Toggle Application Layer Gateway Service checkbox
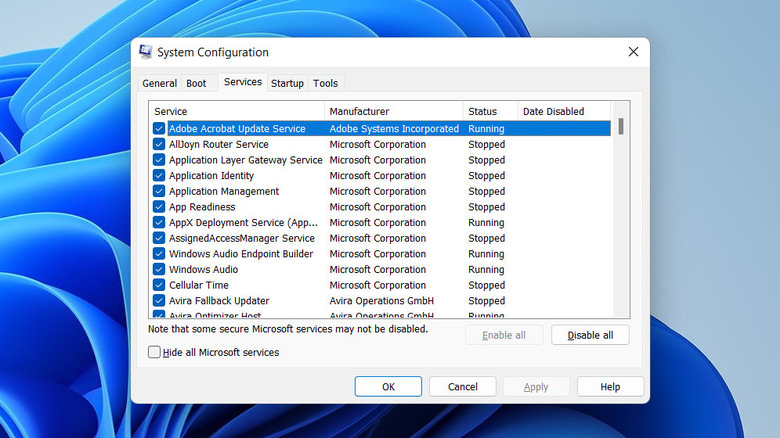Viewport: 780px width, 438px height. (159, 160)
